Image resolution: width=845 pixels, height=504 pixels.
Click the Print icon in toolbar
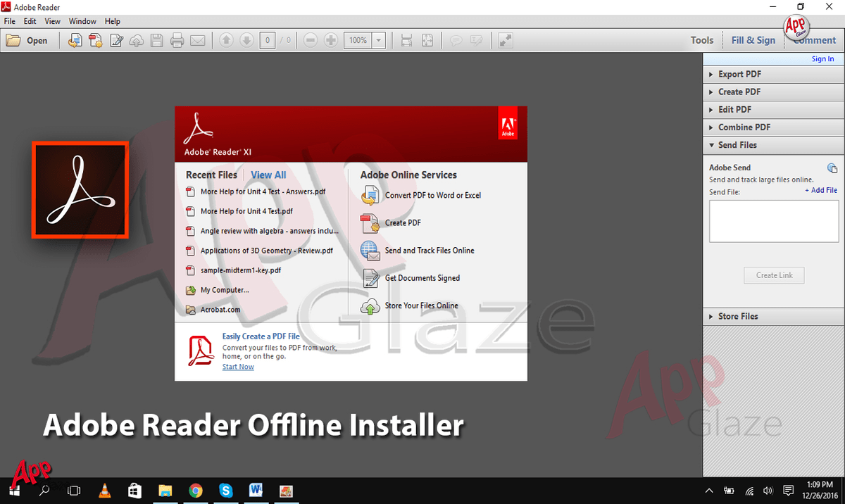(177, 40)
